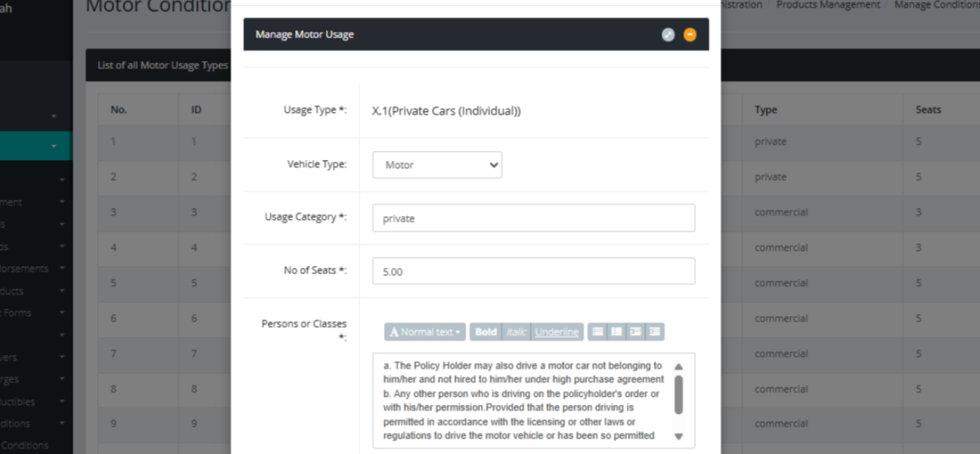Image resolution: width=980 pixels, height=454 pixels.
Task: Open the Normal text style dropdown
Action: pos(425,332)
